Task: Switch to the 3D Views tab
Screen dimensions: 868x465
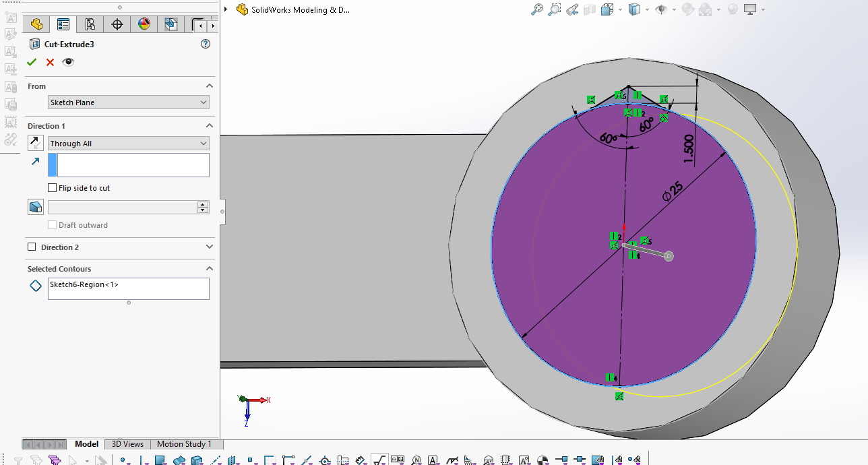Action: pyautogui.click(x=127, y=444)
